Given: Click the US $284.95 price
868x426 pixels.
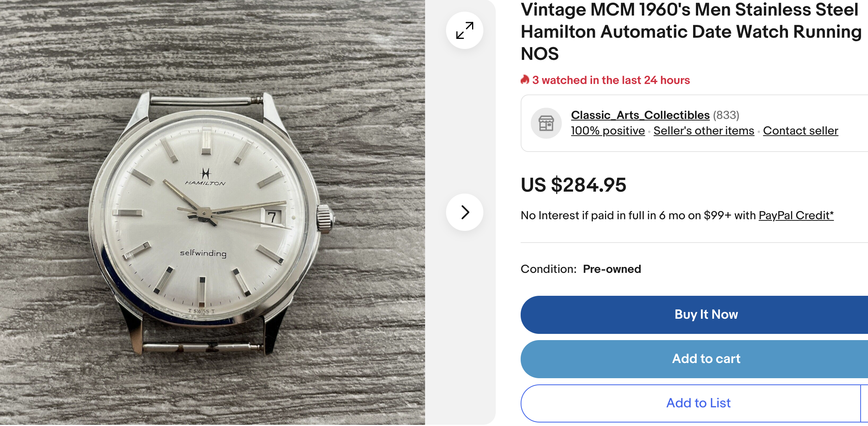Looking at the screenshot, I should (573, 185).
